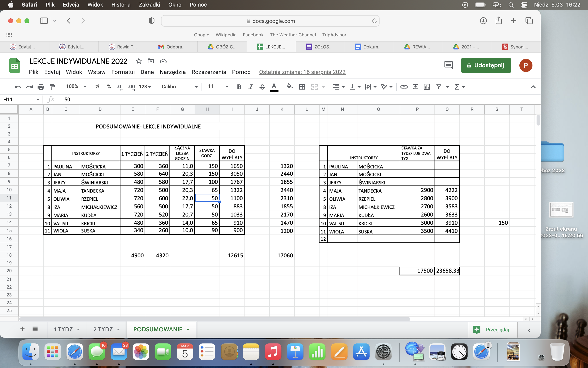Activate the paint format roller

click(52, 87)
